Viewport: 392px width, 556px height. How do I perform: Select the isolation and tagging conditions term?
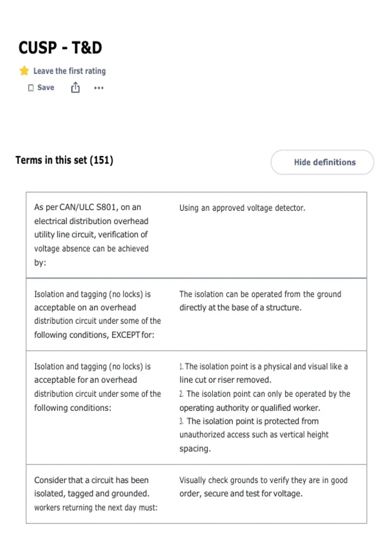[x=98, y=387]
